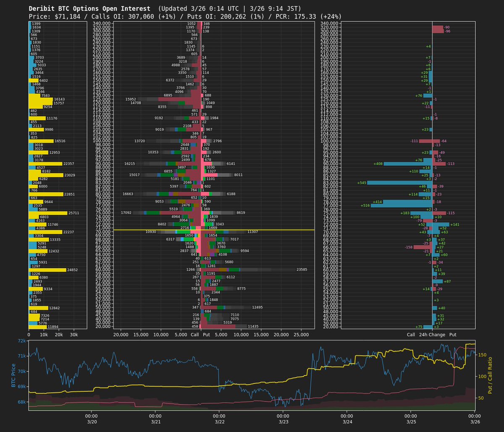This screenshot has height=432, width=504.
Task: Click the '30k' tick on the left chart axis
Action: coord(74,335)
